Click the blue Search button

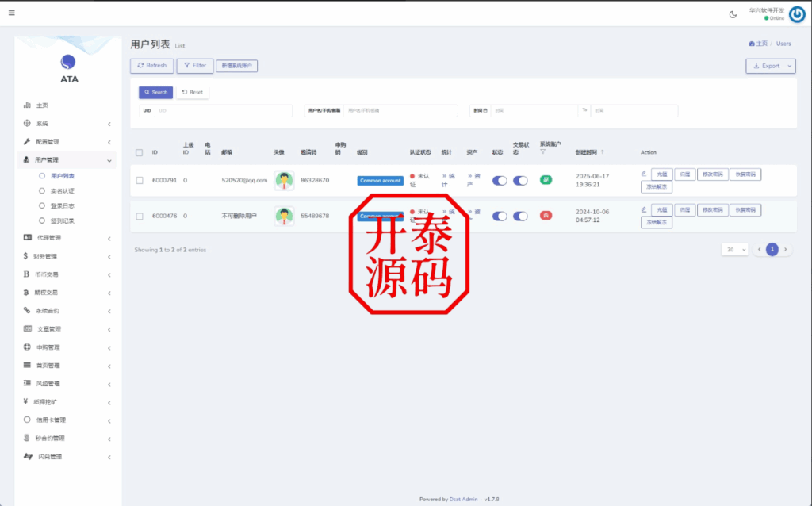pos(156,92)
